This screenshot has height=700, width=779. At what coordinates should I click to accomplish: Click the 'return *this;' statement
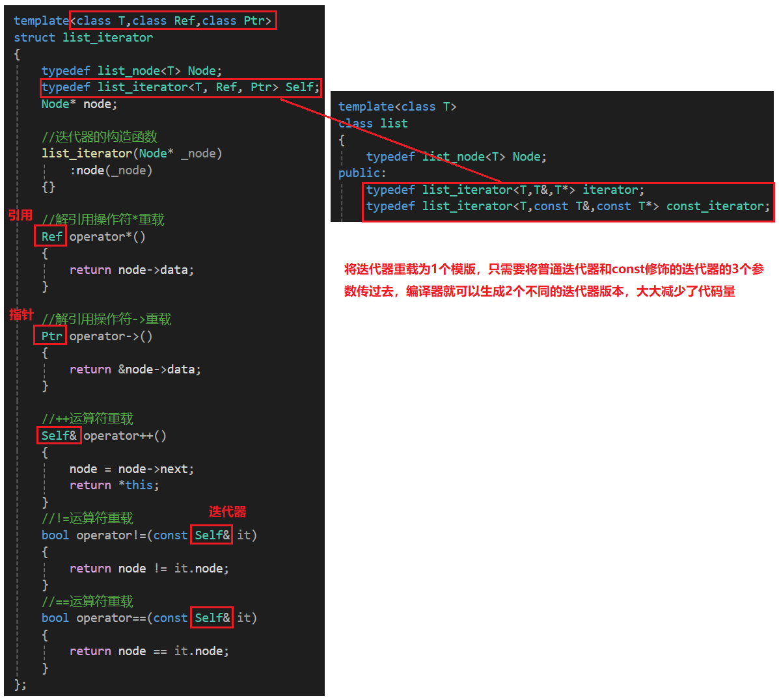(x=115, y=485)
